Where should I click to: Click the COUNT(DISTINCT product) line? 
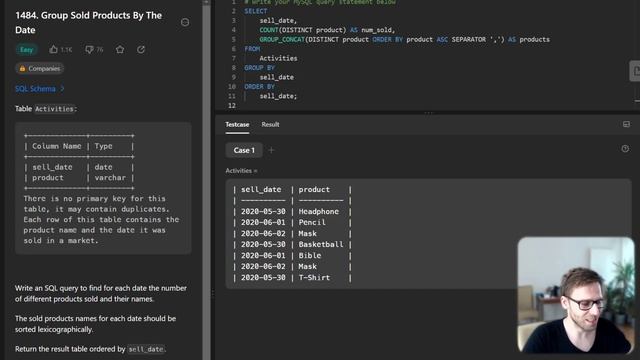click(x=327, y=30)
